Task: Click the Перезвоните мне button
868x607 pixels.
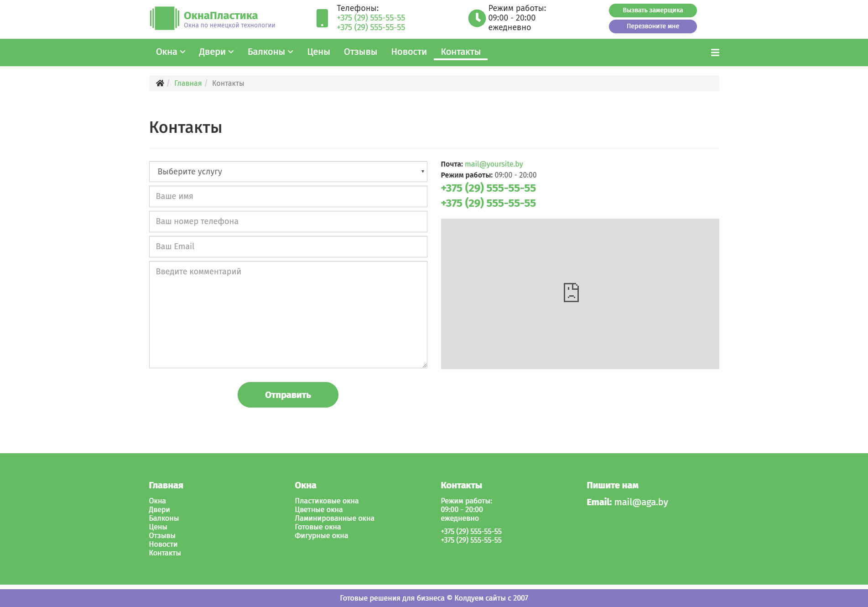Action: click(652, 26)
